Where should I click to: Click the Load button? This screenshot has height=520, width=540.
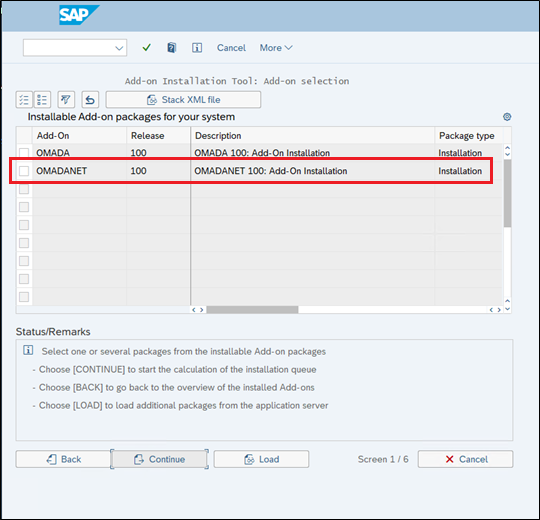point(261,459)
